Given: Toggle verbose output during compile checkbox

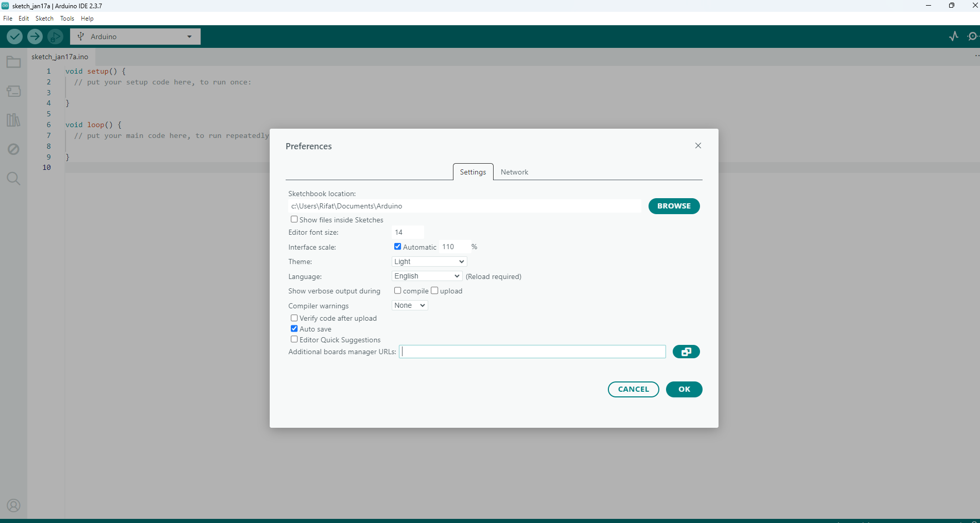Looking at the screenshot, I should click(397, 290).
